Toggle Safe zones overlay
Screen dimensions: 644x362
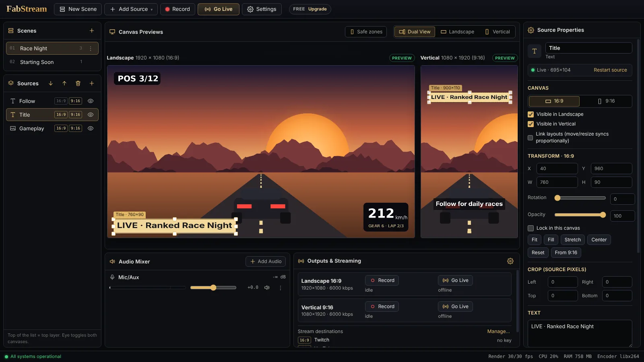(366, 32)
